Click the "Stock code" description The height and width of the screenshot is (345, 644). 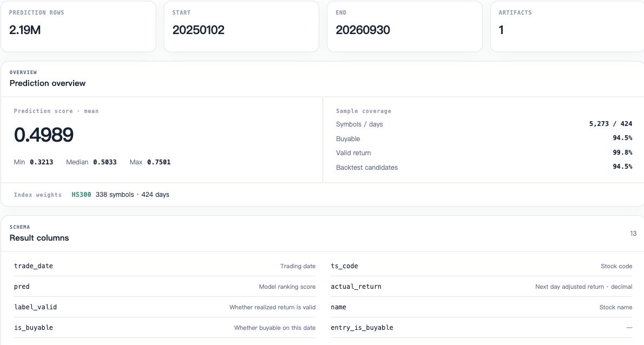(616, 266)
